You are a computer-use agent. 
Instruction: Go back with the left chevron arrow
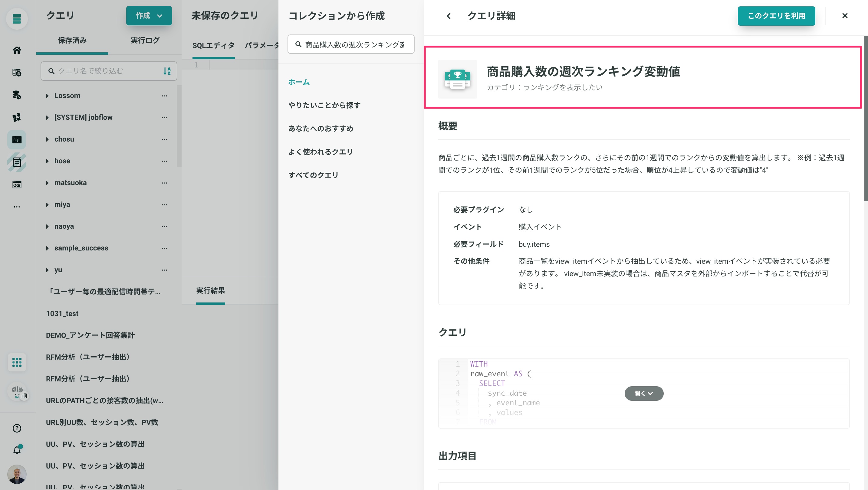449,16
